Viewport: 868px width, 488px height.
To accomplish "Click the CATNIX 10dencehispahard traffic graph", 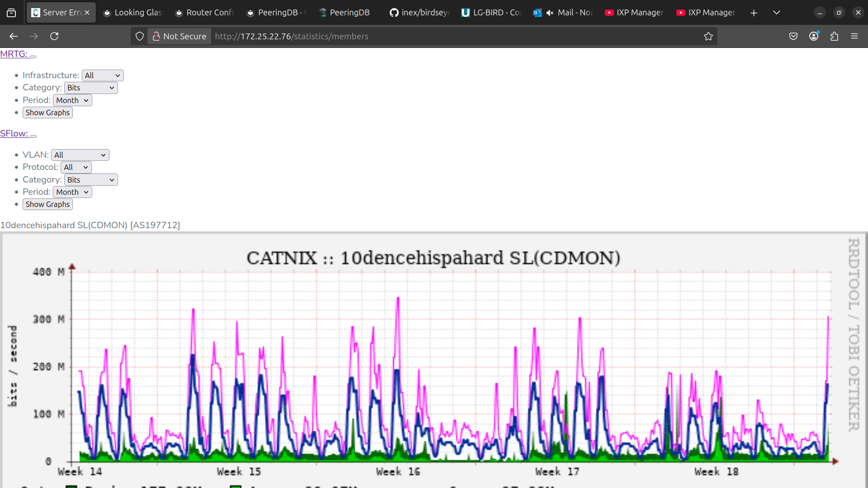I will point(434,360).
